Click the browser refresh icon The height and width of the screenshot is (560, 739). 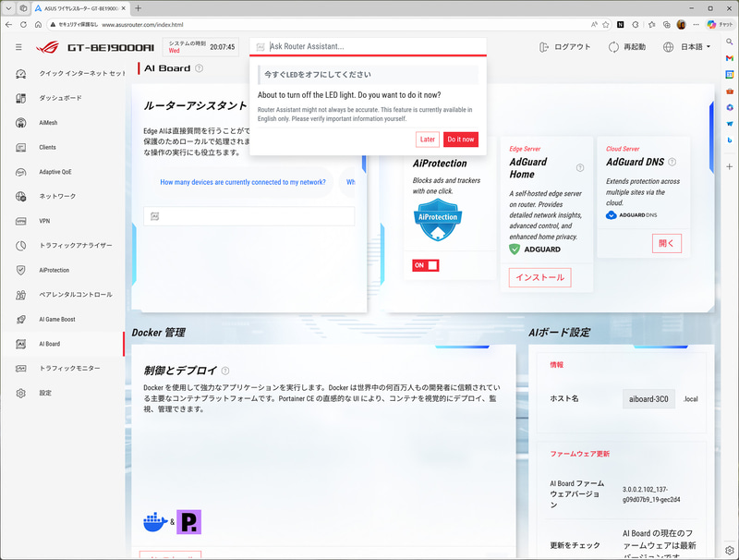coord(23,25)
